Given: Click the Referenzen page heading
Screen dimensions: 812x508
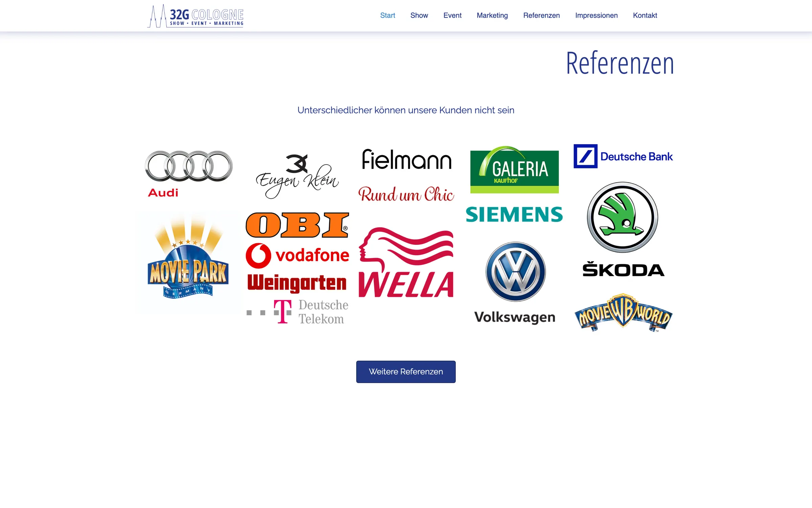Looking at the screenshot, I should 620,63.
